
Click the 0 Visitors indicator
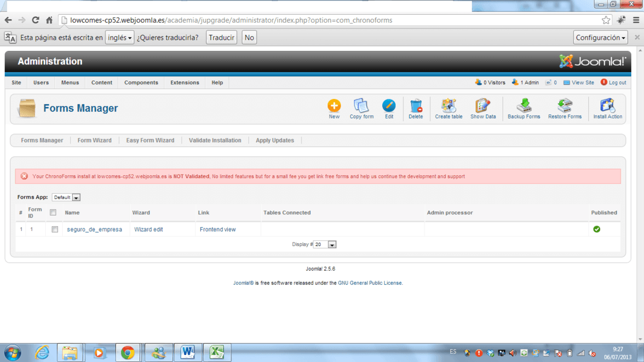490,83
